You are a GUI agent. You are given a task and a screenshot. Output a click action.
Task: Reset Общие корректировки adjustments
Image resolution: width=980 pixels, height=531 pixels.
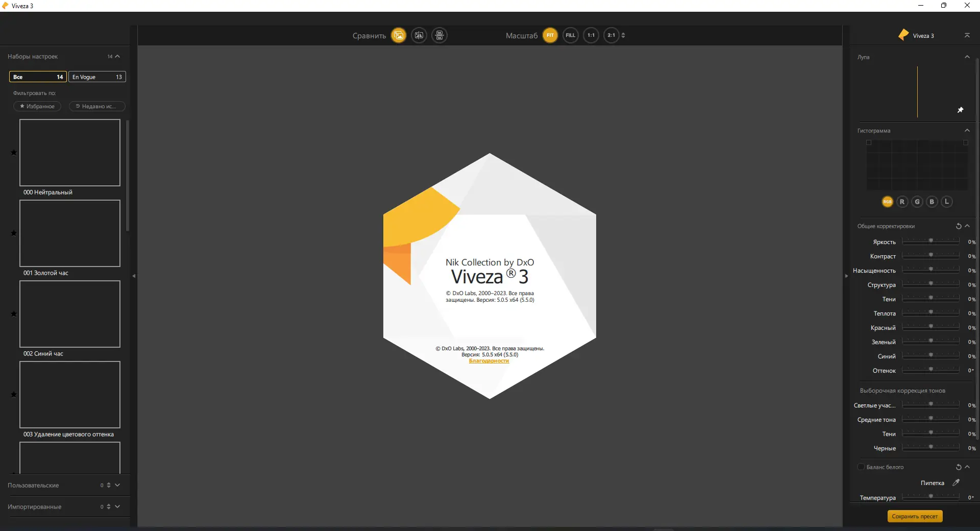coord(959,226)
